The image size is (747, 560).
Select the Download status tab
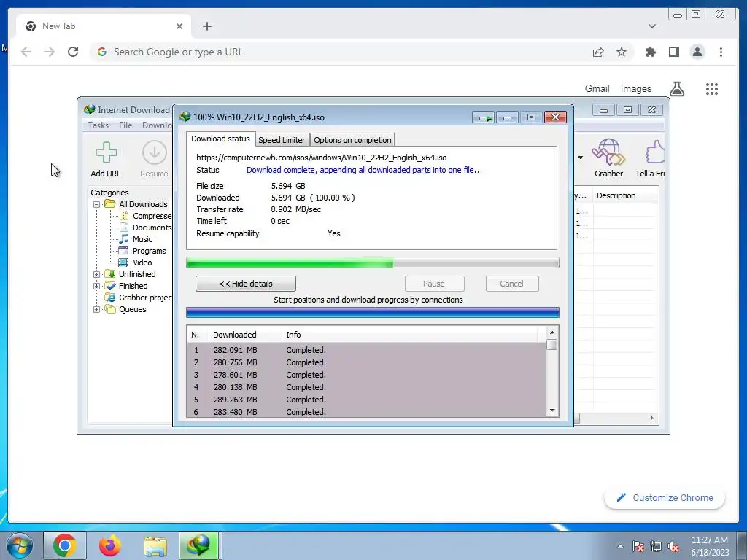[220, 139]
